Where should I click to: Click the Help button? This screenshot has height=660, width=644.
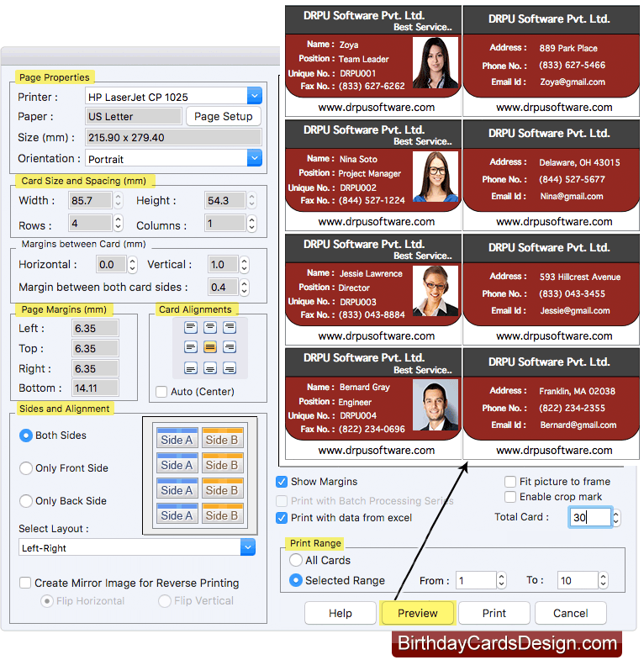coord(340,613)
